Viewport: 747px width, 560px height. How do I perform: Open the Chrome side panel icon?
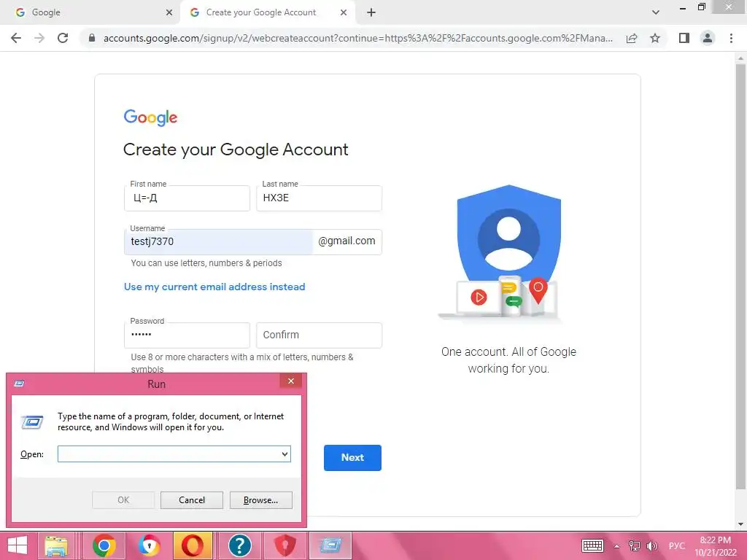point(684,38)
